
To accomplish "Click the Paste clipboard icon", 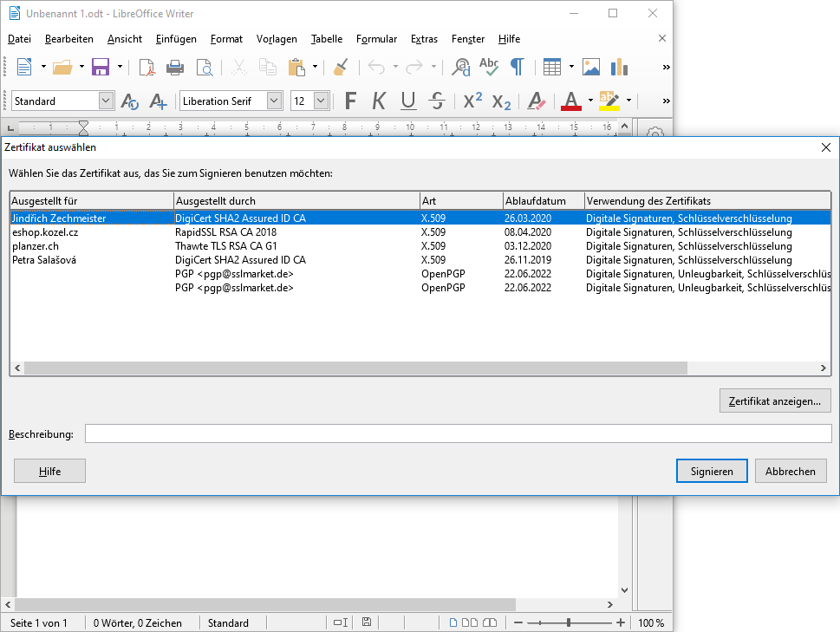I will point(296,68).
